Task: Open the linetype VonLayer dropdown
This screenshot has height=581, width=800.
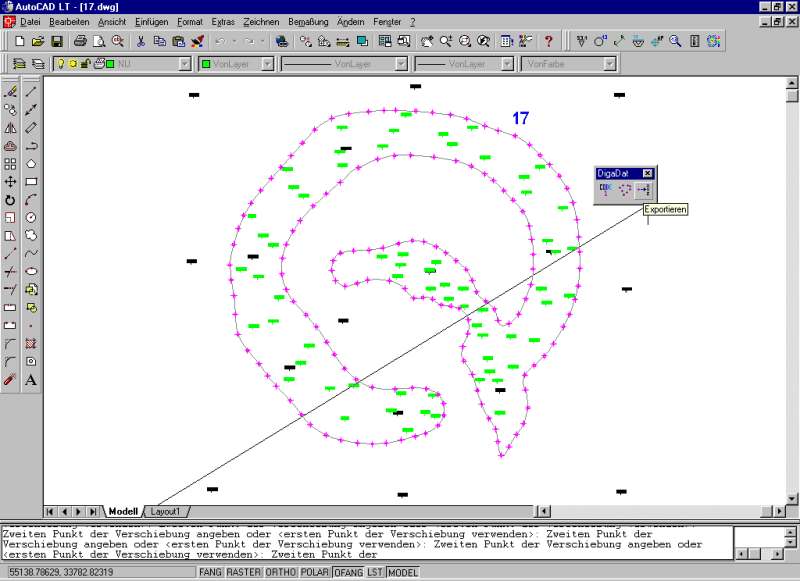Action: [x=400, y=64]
